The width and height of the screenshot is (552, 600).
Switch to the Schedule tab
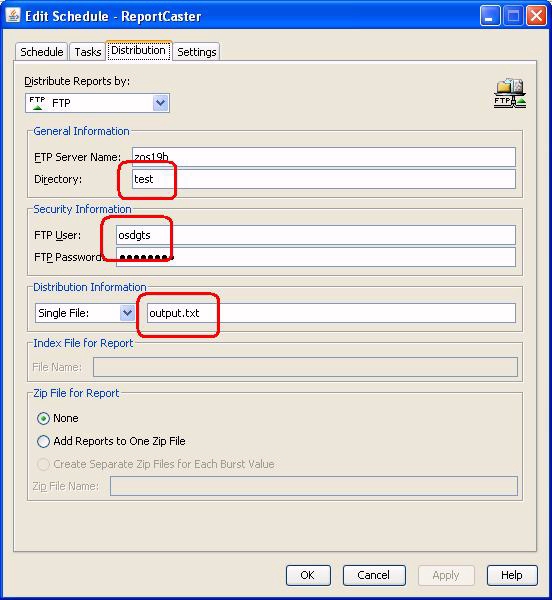pyautogui.click(x=42, y=52)
